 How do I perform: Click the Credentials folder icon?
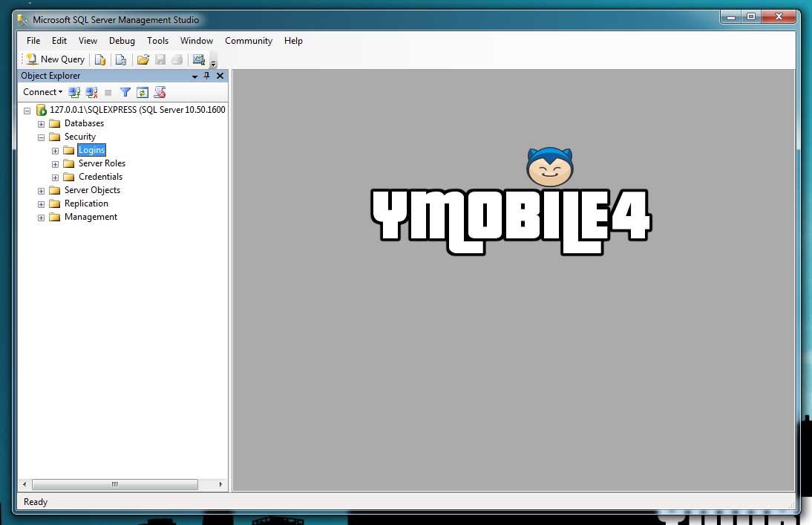(68, 177)
